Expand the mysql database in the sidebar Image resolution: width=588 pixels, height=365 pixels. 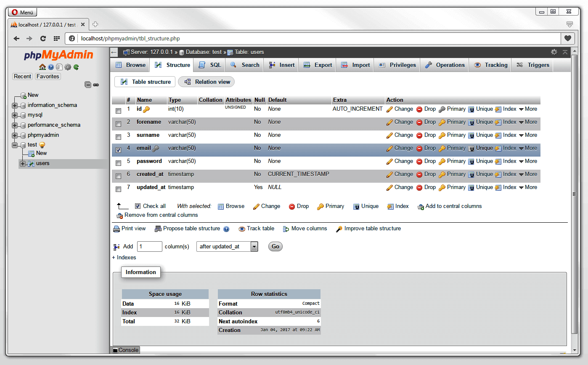tap(14, 115)
